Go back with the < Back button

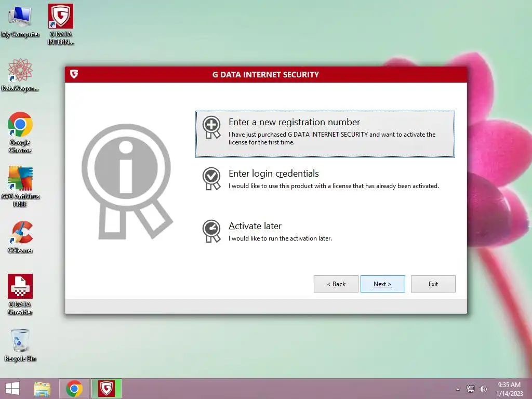tap(336, 284)
